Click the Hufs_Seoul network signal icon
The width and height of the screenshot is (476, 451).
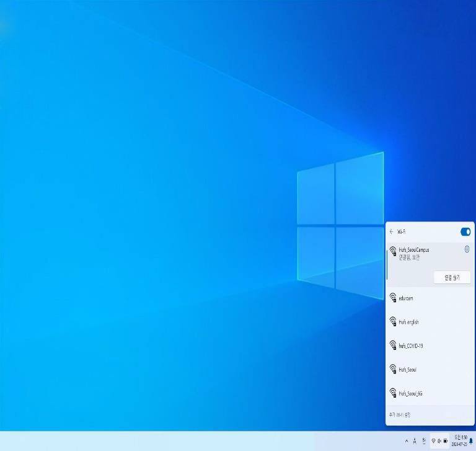393,369
